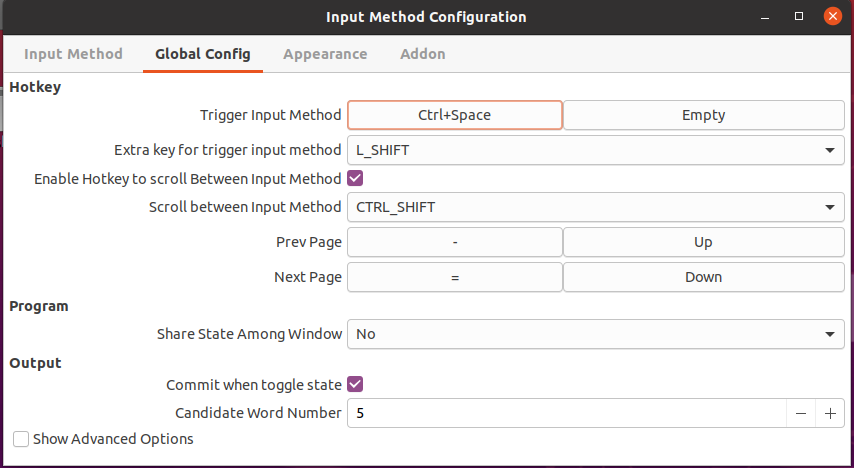Screen dimensions: 854x468
Task: Expand the Scroll between Input Method dropdown
Action: tap(595, 207)
